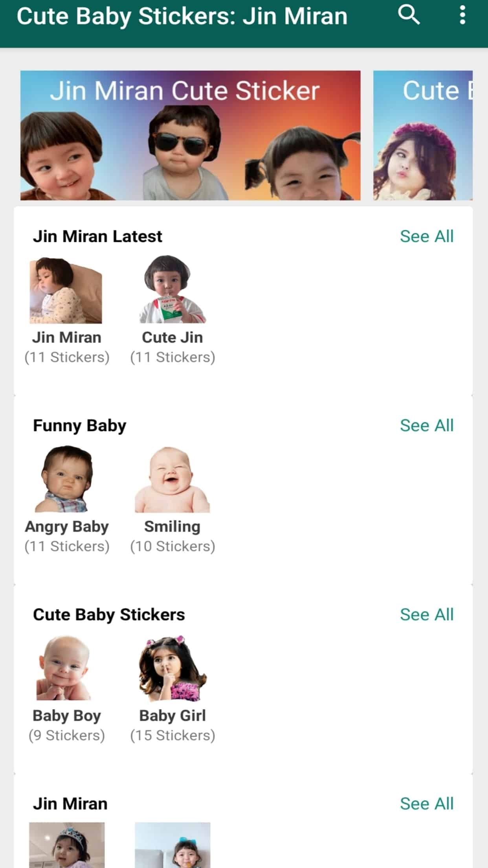Select the Angry Baby sticker pack

tap(66, 479)
